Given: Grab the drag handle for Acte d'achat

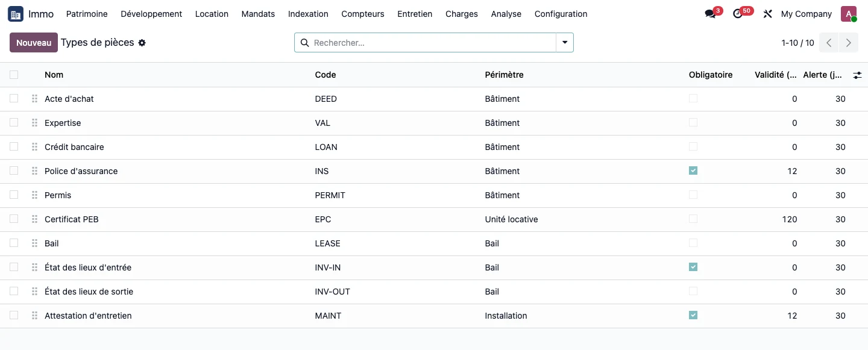Looking at the screenshot, I should coord(35,99).
